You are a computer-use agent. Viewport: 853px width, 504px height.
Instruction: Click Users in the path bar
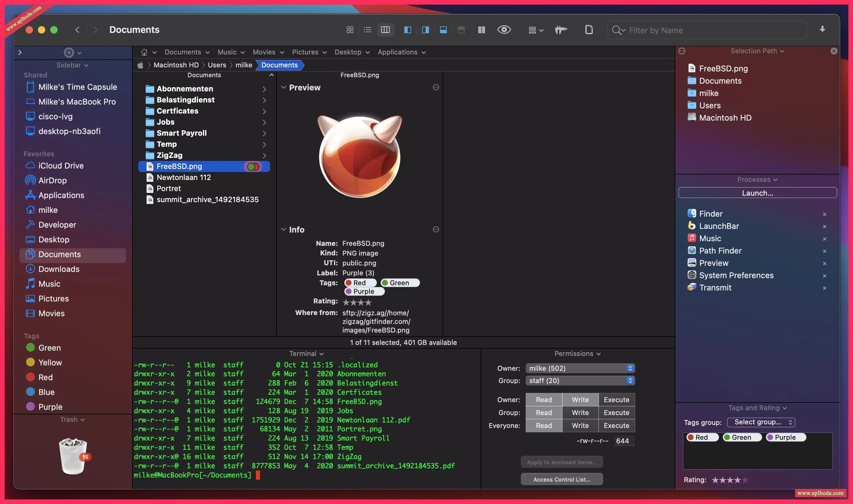217,65
